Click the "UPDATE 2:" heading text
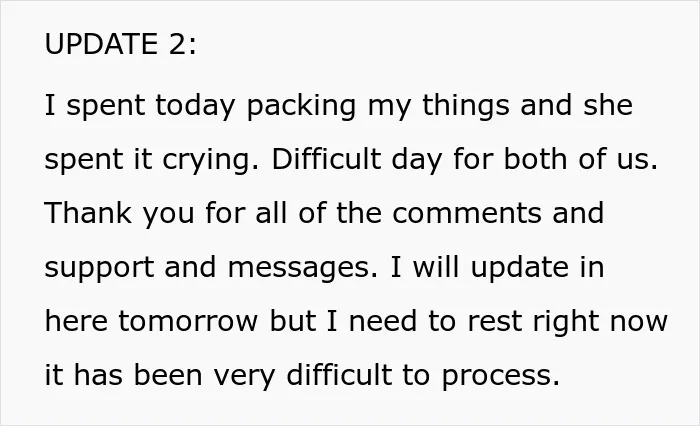 coord(120,44)
